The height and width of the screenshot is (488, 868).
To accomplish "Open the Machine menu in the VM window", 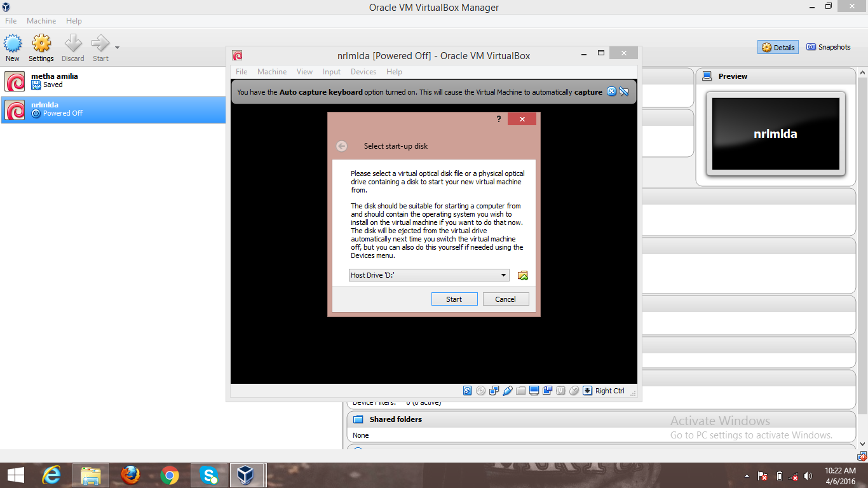I will point(272,72).
